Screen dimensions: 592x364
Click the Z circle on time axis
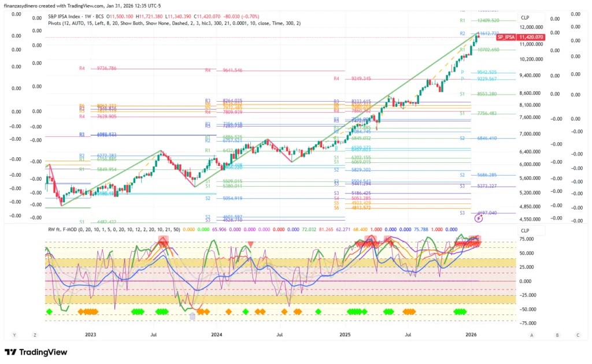pyautogui.click(x=35, y=335)
